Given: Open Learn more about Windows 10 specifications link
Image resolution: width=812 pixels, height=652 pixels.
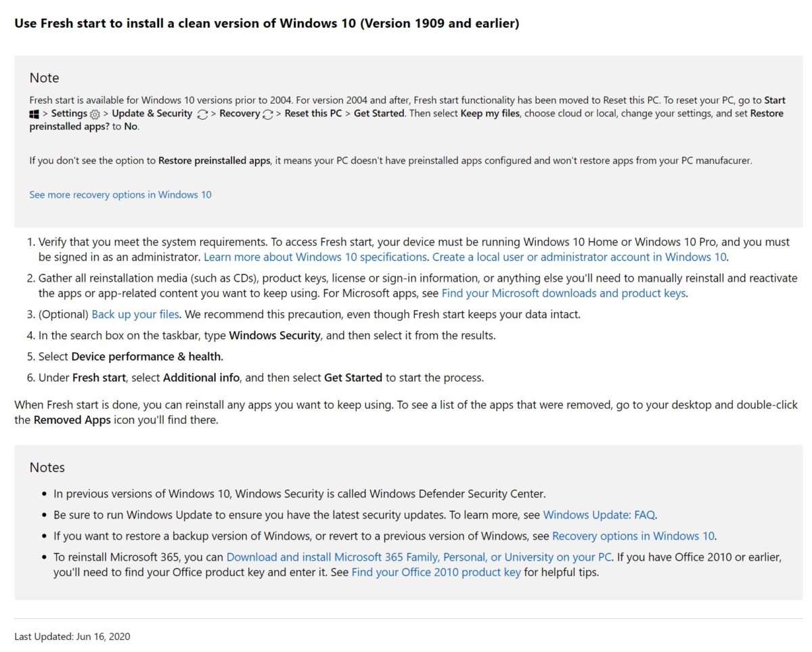Looking at the screenshot, I should point(315,257).
